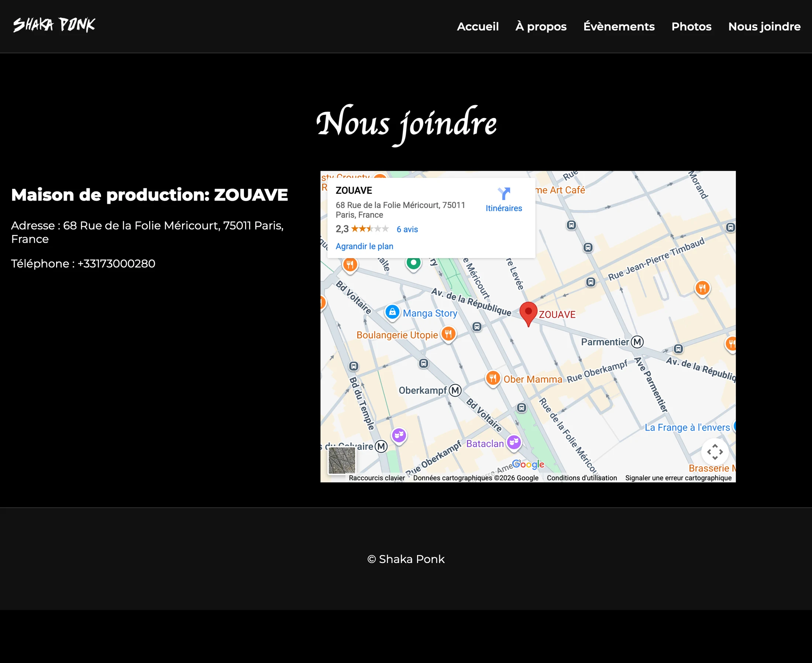Click the Filles du Calvaire metro icon
Image resolution: width=812 pixels, height=663 pixels.
pos(381,446)
